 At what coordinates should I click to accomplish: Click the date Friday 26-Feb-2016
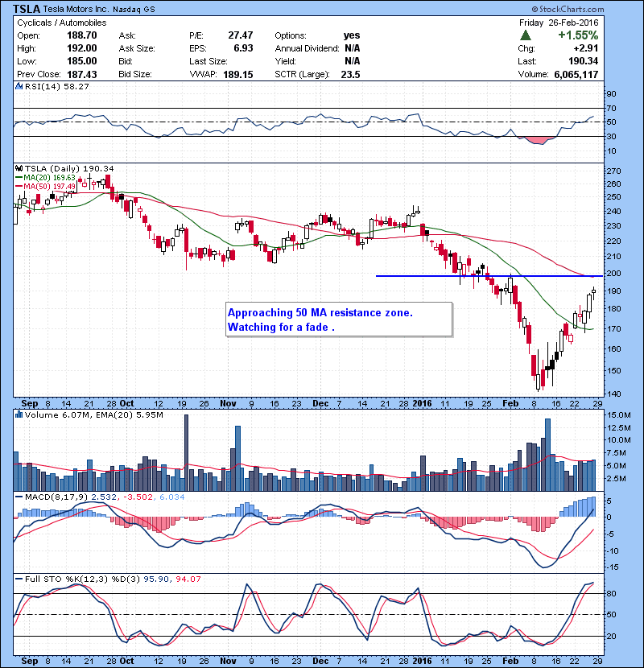pos(559,23)
